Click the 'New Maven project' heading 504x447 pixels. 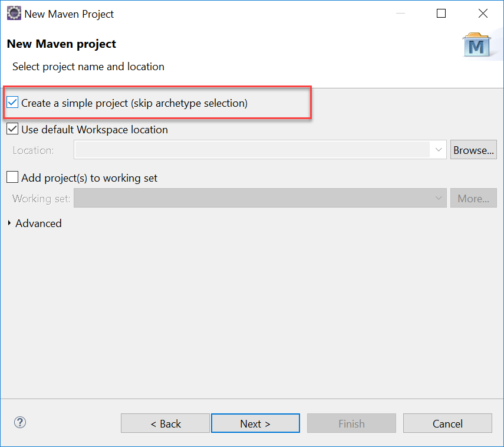61,44
